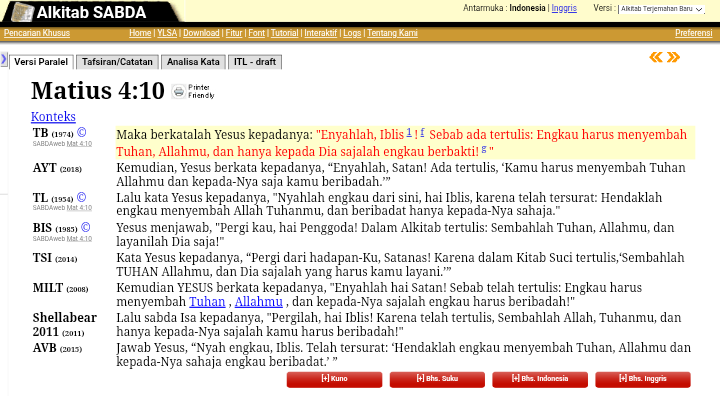This screenshot has height=396, width=720.
Task: Click the Pencarian Khusus link
Action: [x=37, y=33]
